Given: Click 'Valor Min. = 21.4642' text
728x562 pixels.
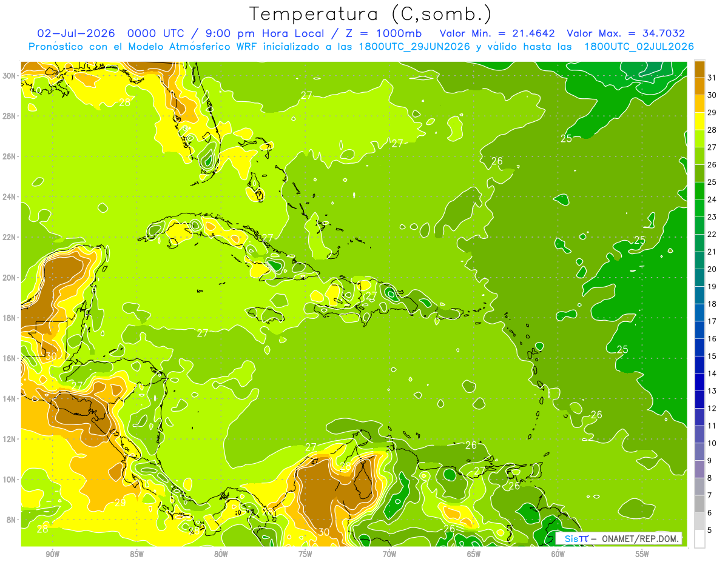Looking at the screenshot, I should click(x=498, y=33).
